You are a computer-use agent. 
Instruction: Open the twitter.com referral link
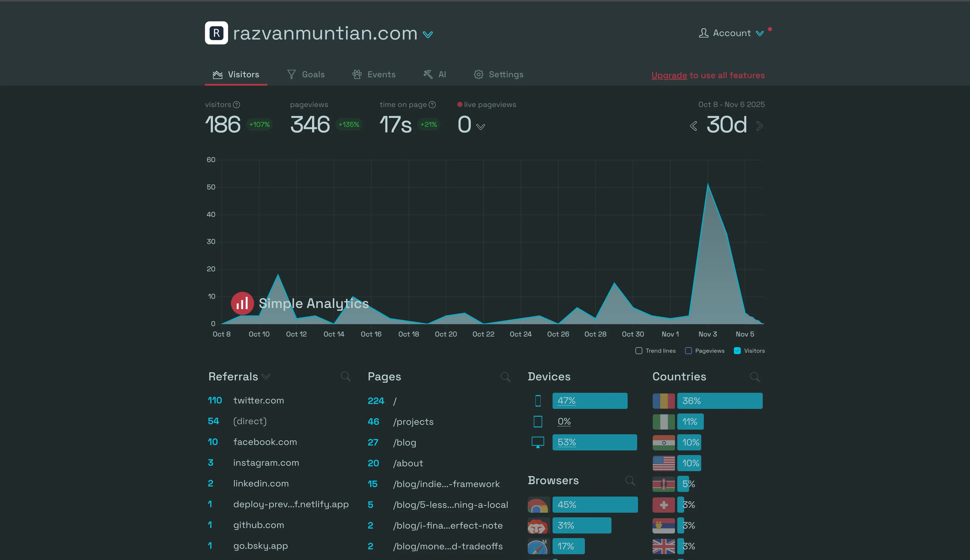click(x=258, y=400)
